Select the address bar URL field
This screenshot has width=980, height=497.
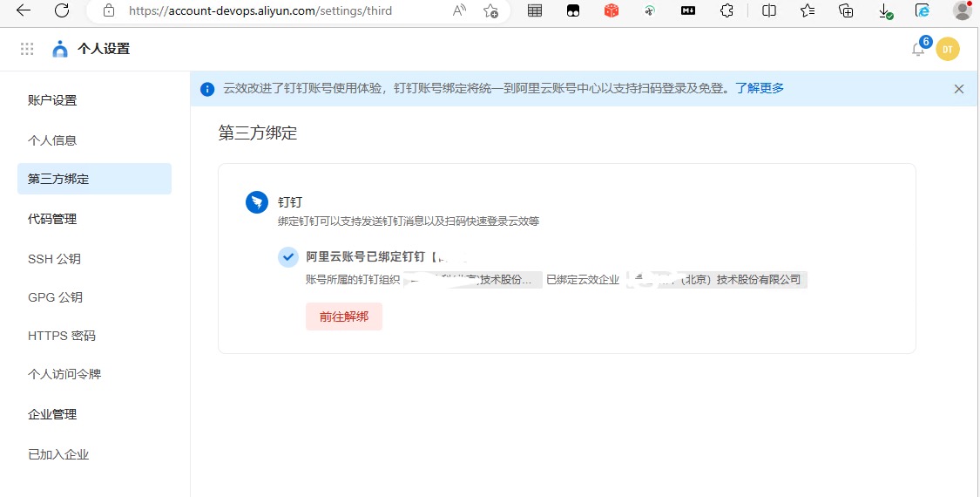click(x=260, y=10)
